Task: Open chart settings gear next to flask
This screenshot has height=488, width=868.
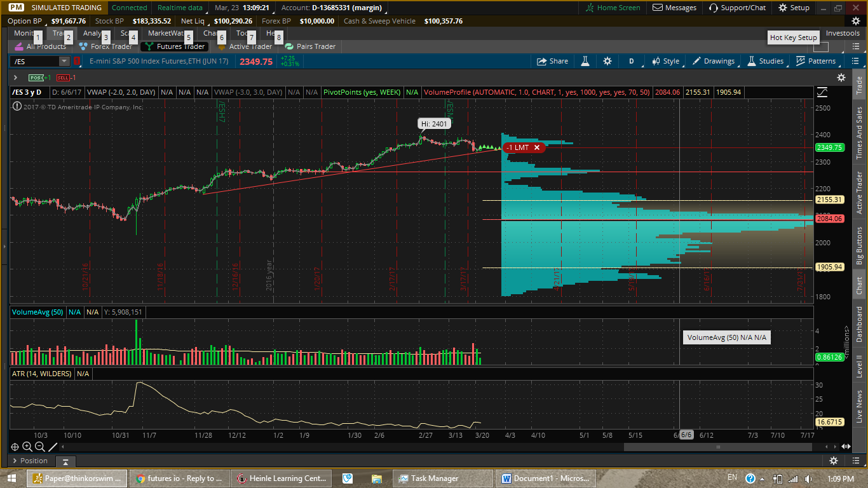Action: pyautogui.click(x=607, y=61)
